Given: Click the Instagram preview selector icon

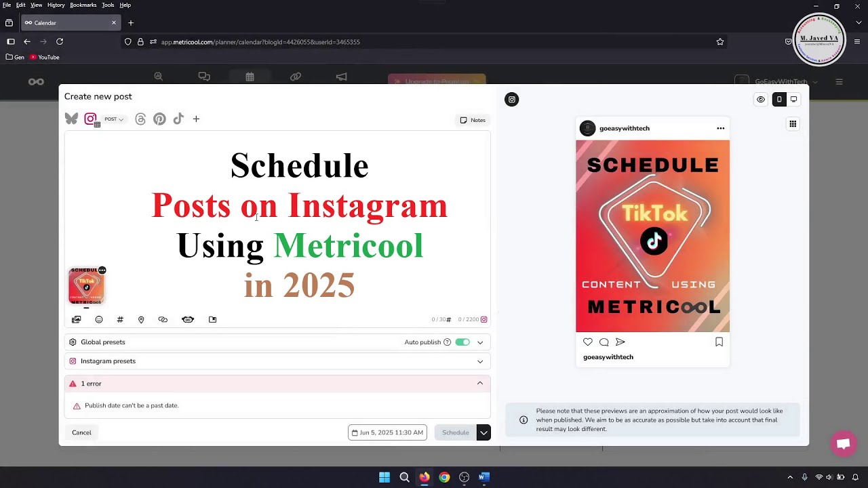Looking at the screenshot, I should coord(512,100).
